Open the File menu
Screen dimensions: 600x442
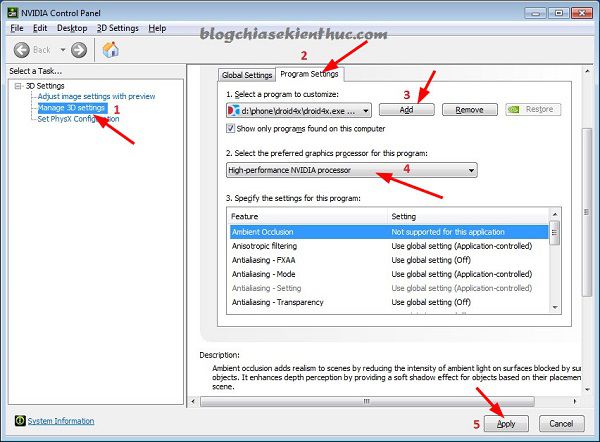pos(16,28)
